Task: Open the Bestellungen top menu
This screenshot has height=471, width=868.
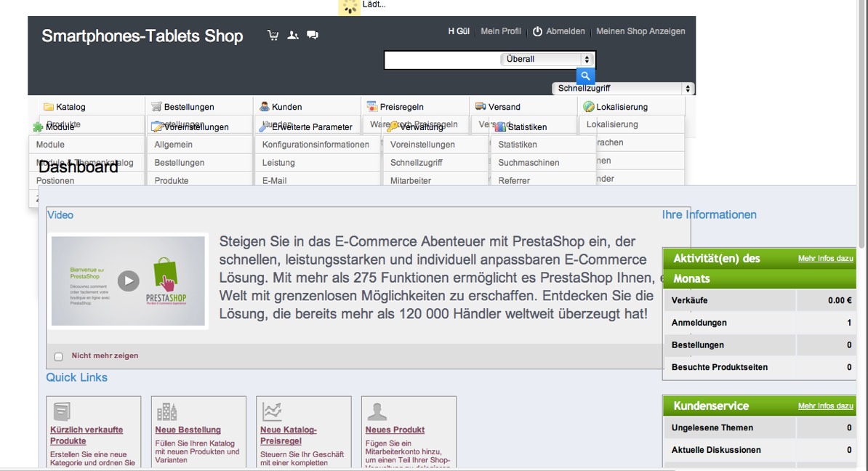Action: (x=189, y=107)
